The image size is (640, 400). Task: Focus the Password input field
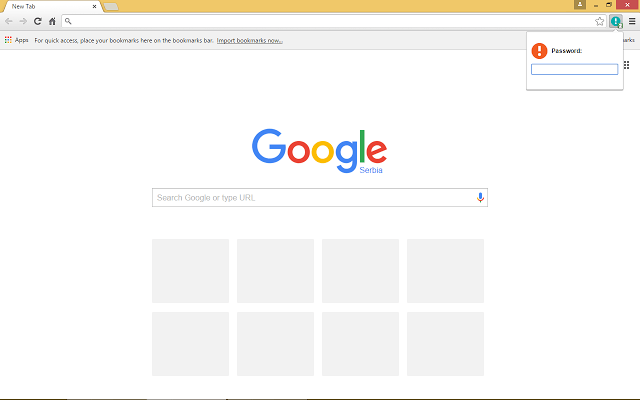[x=574, y=70]
